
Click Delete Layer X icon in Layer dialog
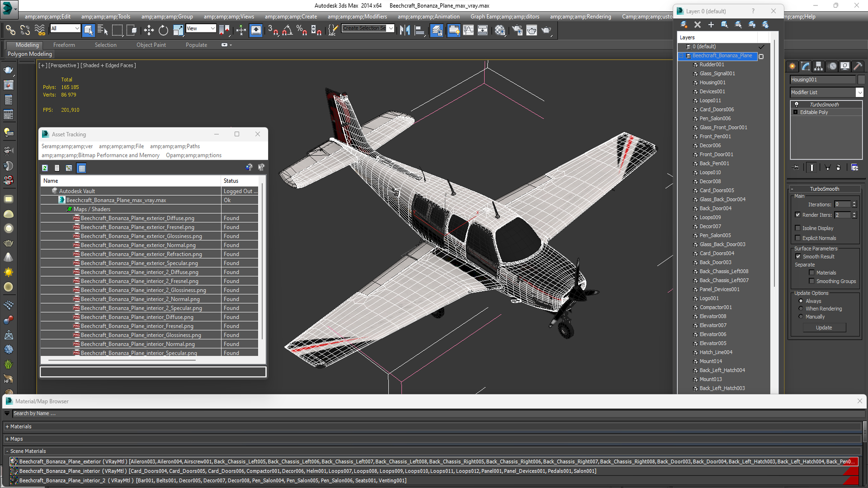[x=698, y=24]
